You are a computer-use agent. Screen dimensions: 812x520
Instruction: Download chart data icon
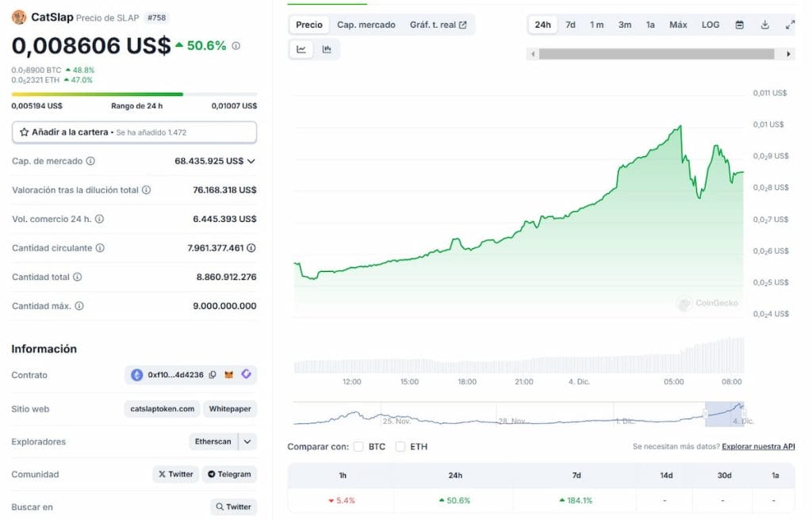coord(765,25)
